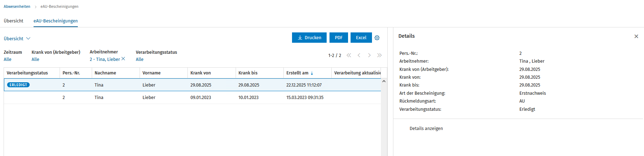The width and height of the screenshot is (644, 156).
Task: Export the list with the Excel button
Action: pos(361,37)
